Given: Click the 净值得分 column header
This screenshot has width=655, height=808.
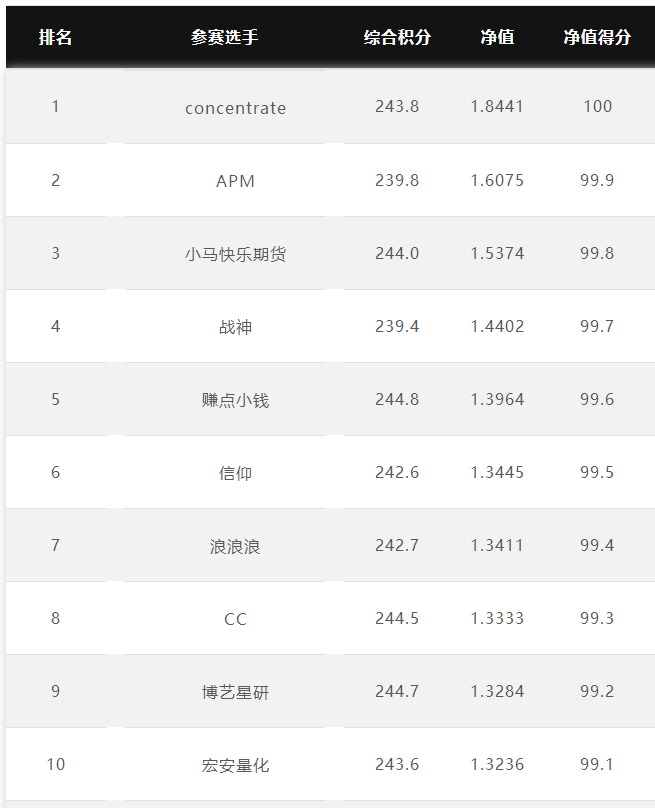Looking at the screenshot, I should 597,37.
